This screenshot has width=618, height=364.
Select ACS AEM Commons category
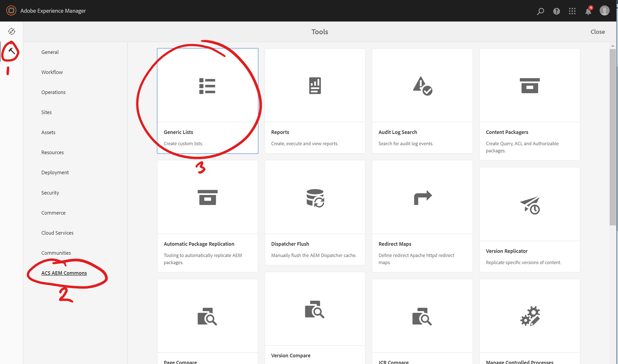click(x=64, y=273)
